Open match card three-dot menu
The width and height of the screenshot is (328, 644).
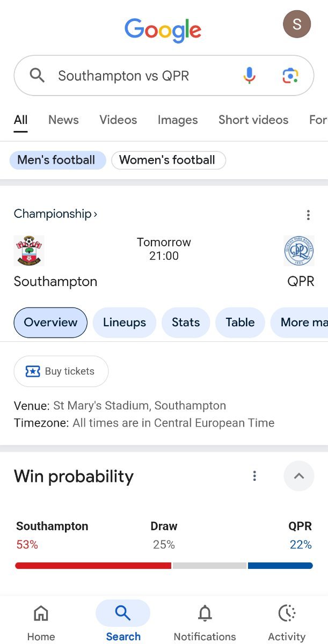pos(308,215)
